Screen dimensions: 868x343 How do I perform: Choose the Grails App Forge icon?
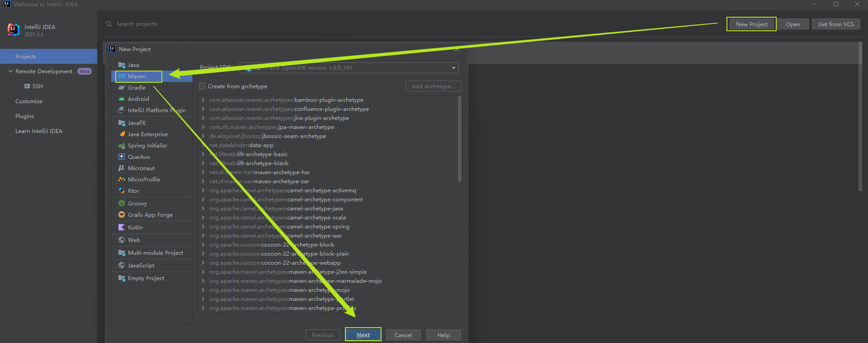click(x=121, y=215)
